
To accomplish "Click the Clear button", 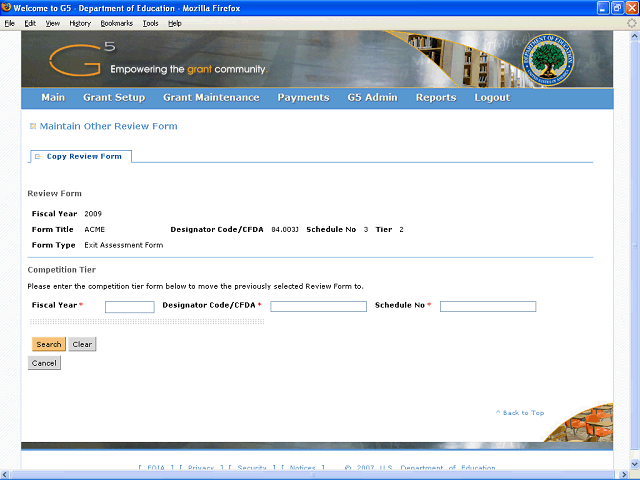I will [x=82, y=344].
